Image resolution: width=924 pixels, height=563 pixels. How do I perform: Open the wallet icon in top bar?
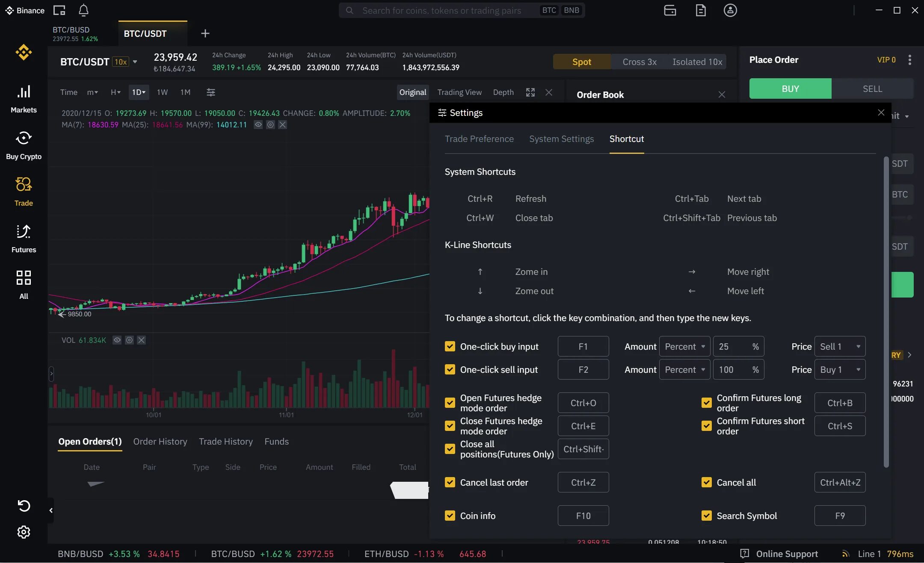670,10
